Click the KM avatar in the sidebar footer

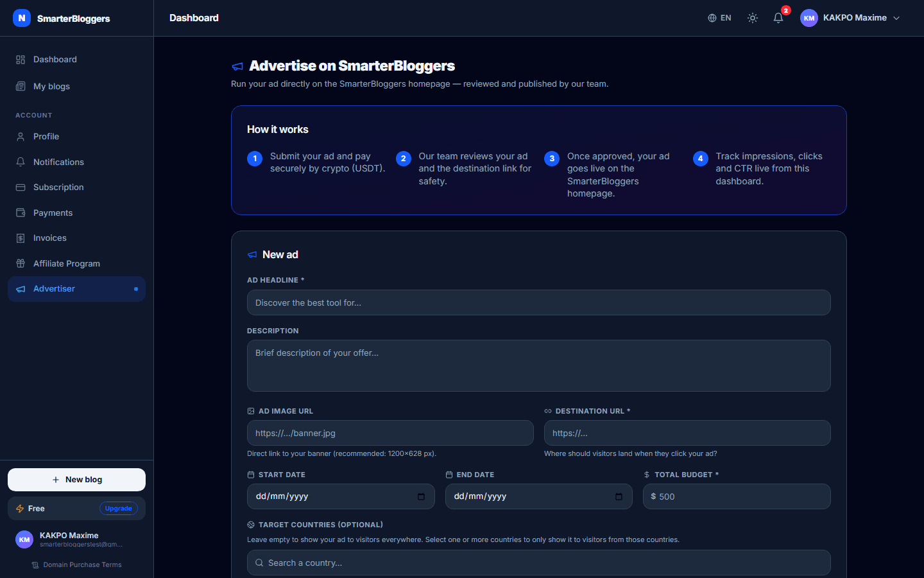(x=24, y=539)
